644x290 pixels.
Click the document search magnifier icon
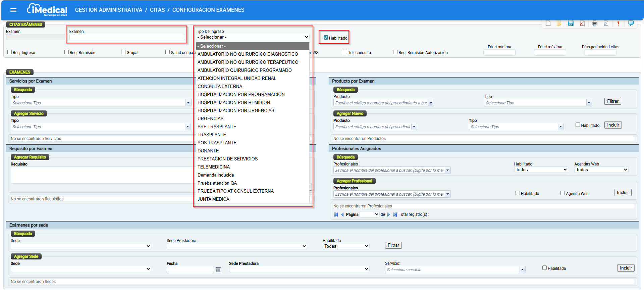pos(606,23)
